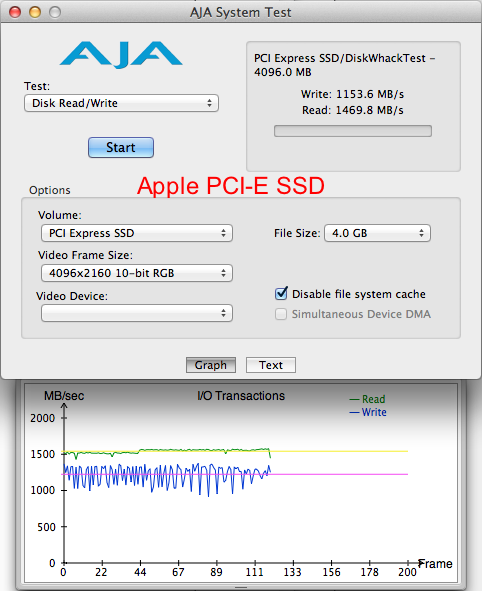Toggle Disable file system cache checkbox
This screenshot has width=482, height=591.
pyautogui.click(x=281, y=293)
